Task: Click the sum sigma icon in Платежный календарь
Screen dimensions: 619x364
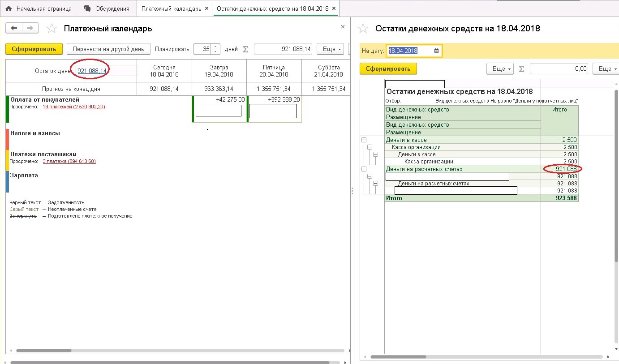Action: (x=245, y=49)
